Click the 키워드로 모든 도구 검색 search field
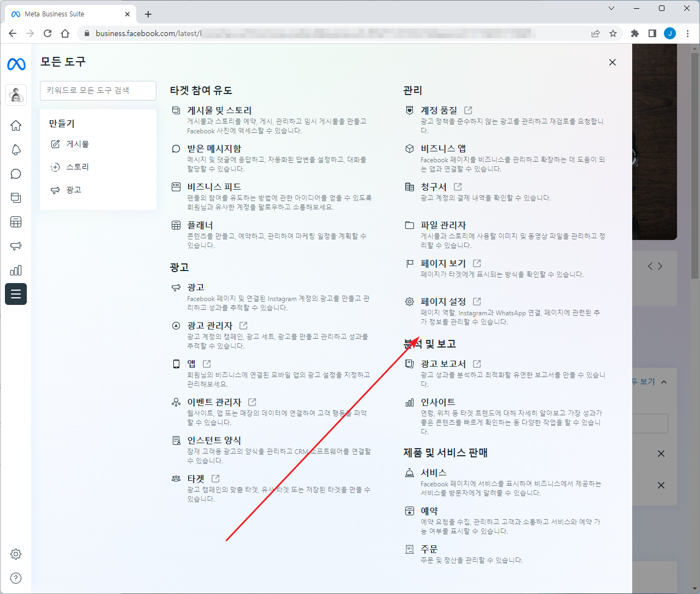The image size is (700, 594). point(98,91)
